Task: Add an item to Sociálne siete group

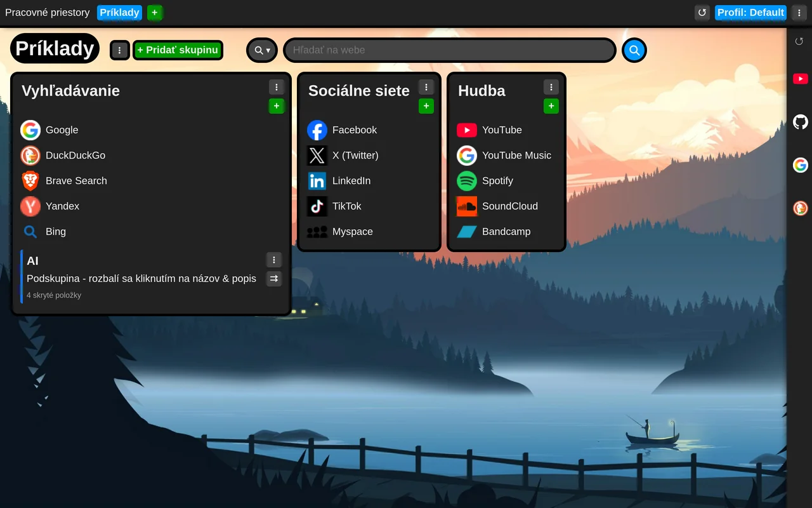Action: tap(426, 106)
